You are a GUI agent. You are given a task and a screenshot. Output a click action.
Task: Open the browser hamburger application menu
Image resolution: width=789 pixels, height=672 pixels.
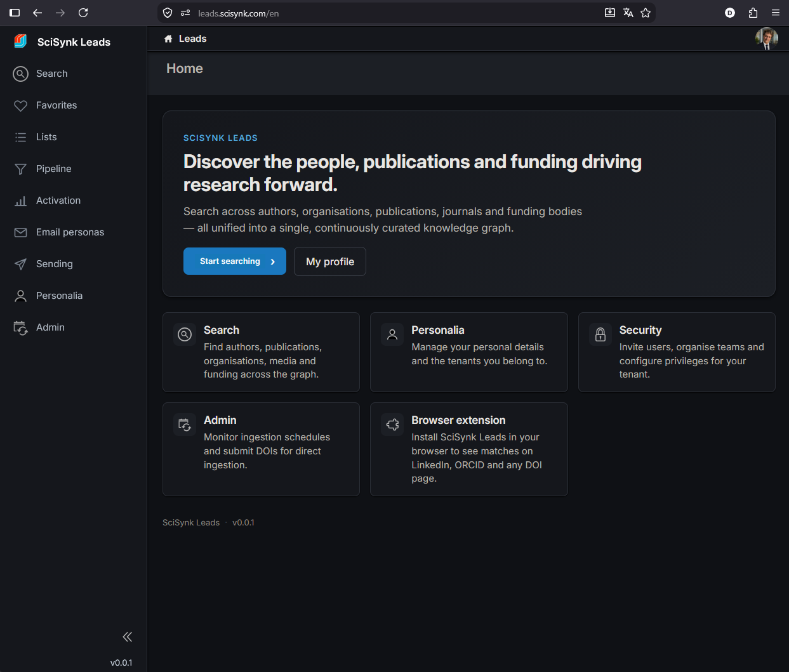776,13
